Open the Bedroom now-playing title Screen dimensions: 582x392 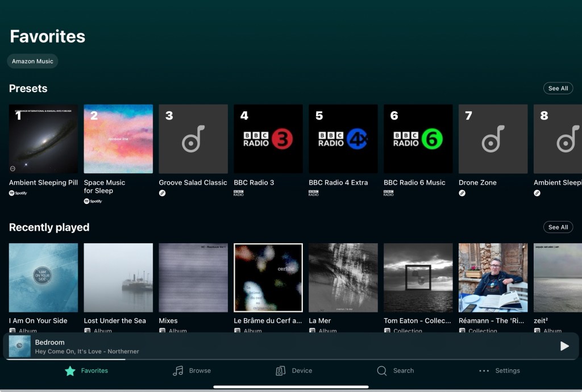pos(50,342)
